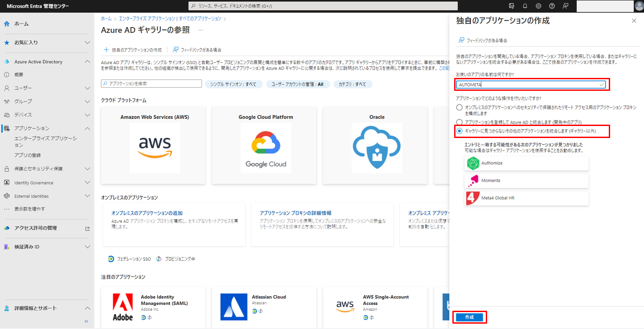Click the ホーム house icon in sidebar
Viewport: 644px width, 329px height.
pyautogui.click(x=7, y=24)
